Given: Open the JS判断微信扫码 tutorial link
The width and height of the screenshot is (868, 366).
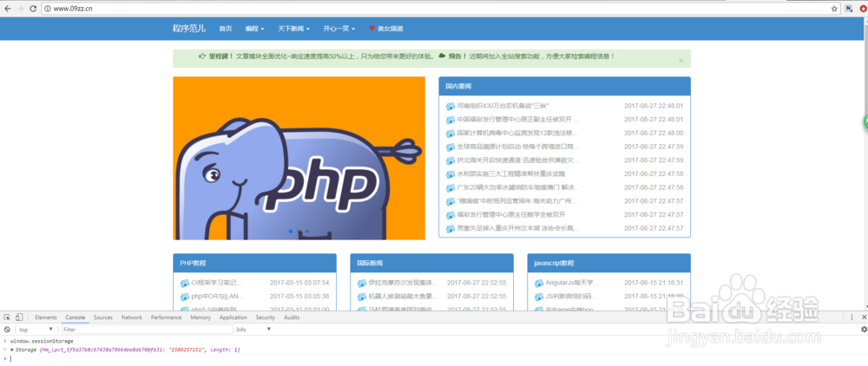Looking at the screenshot, I should (573, 297).
